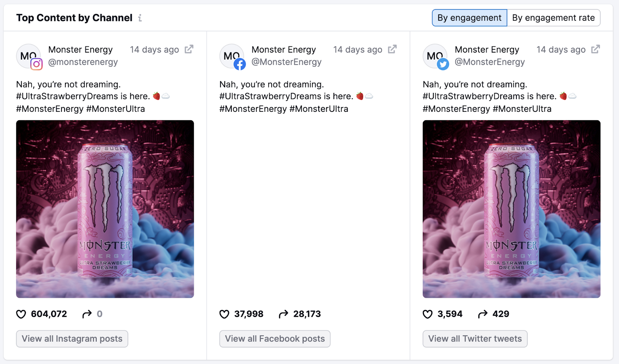Click the Twitter platform icon on the right post
619x364 pixels.
point(443,64)
